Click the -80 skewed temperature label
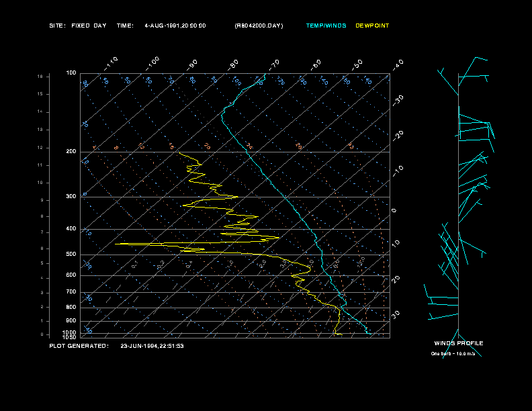This screenshot has height=411, width=532. 233,64
